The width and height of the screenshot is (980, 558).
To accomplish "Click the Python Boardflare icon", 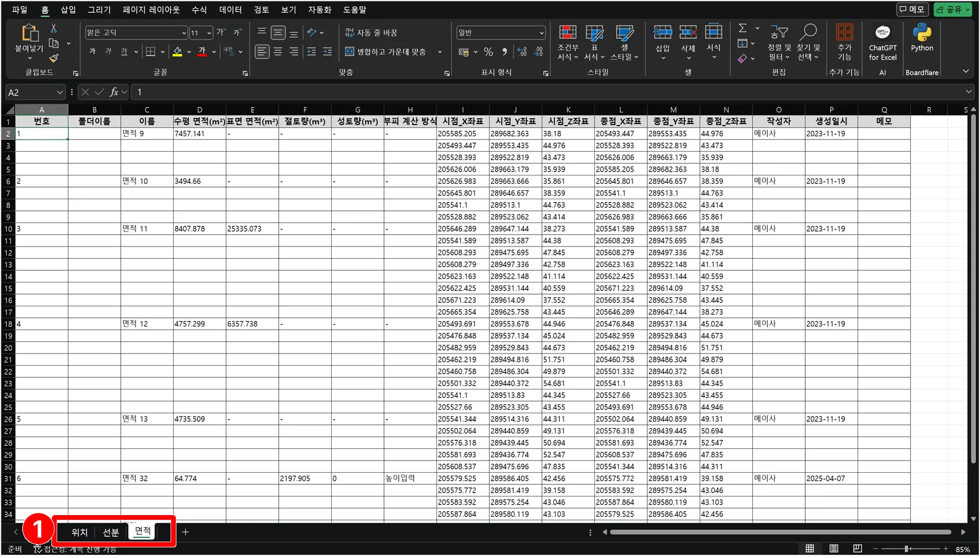I will coord(922,38).
